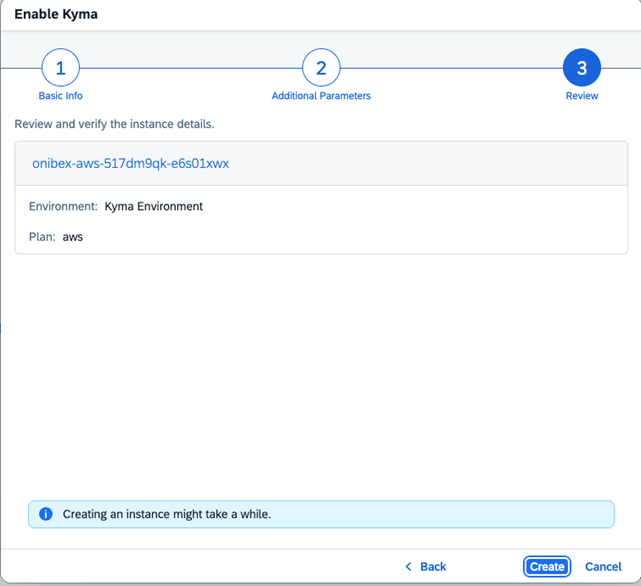Click the blue info icon in message strip
The image size is (641, 586).
45,514
